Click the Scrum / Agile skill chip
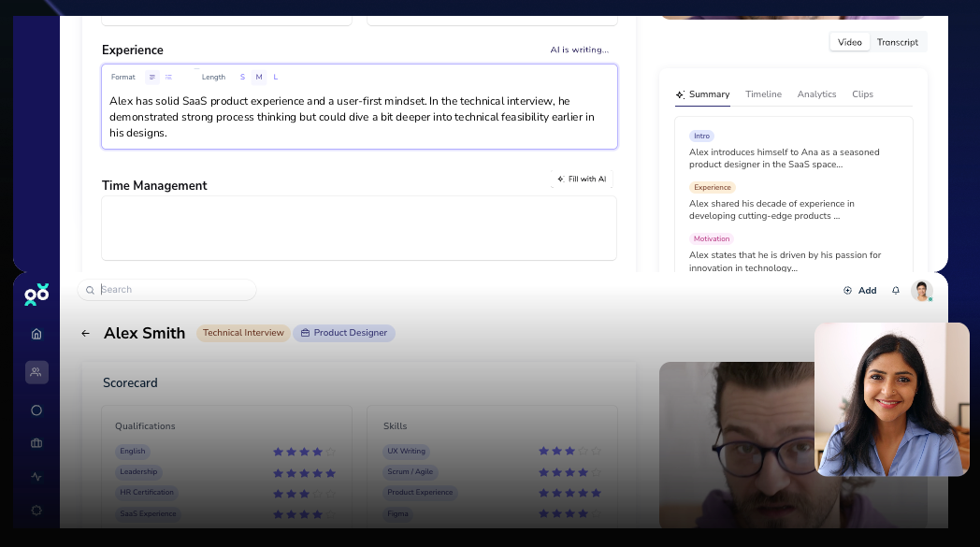The image size is (980, 547). click(x=410, y=472)
